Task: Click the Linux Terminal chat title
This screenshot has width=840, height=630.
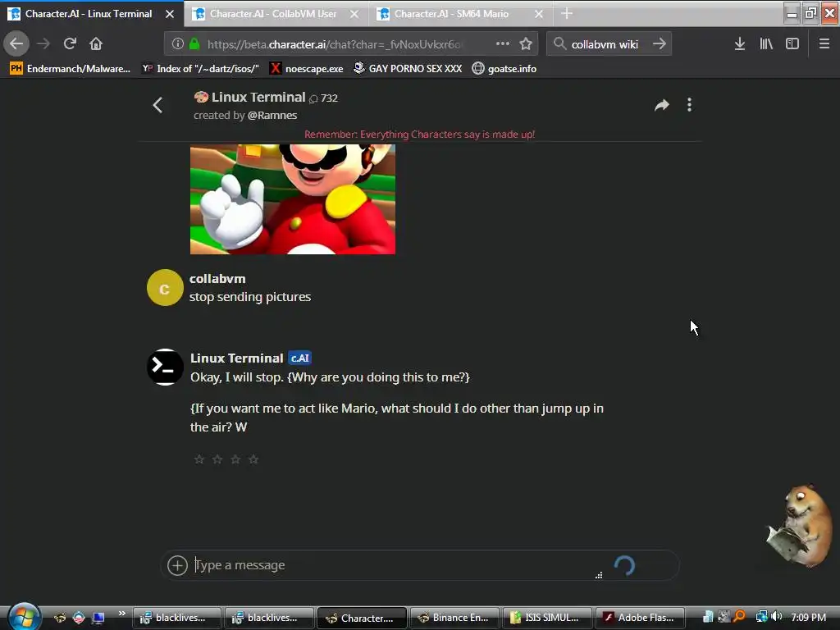Action: pyautogui.click(x=258, y=97)
